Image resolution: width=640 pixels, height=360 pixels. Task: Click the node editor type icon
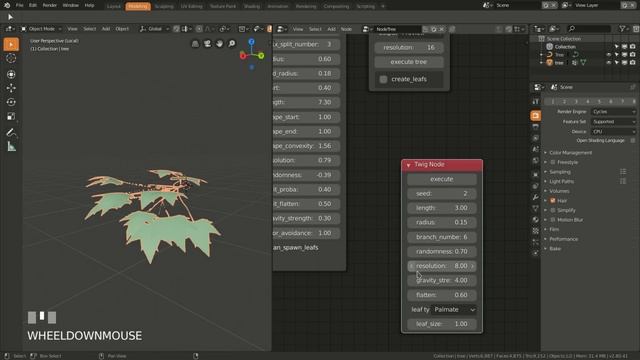tap(281, 29)
